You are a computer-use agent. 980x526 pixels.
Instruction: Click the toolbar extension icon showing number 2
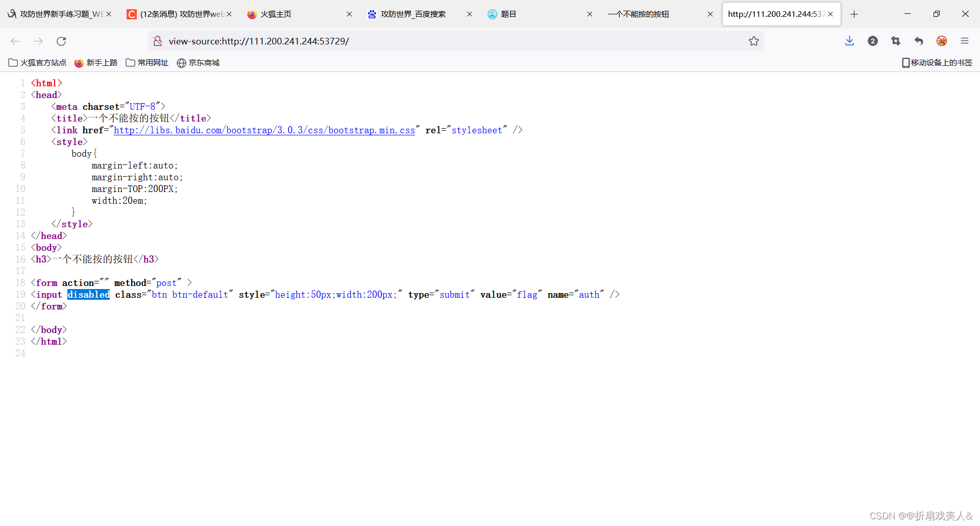(873, 41)
